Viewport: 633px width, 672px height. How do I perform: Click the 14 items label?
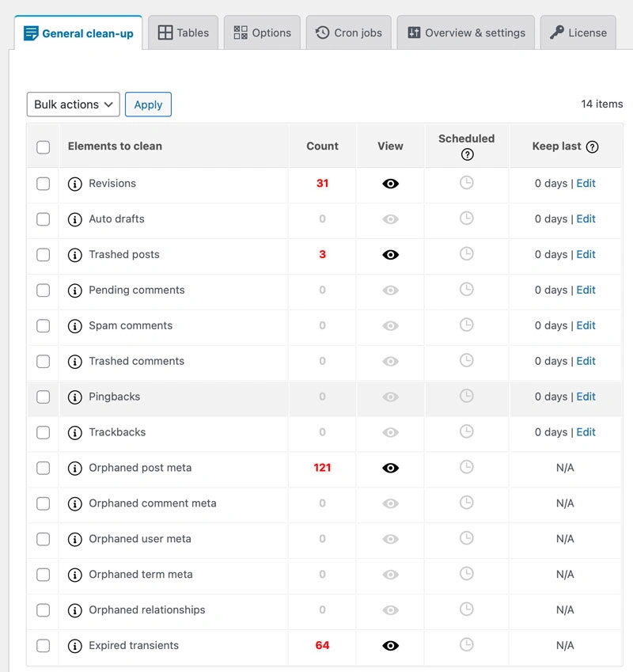[601, 104]
